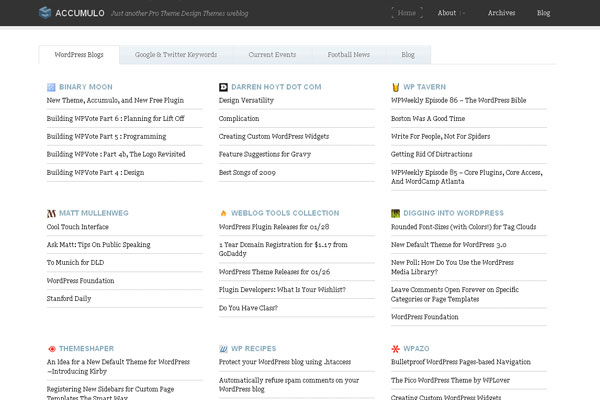
Task: Open 'Building WPVote Part 6 : Planning for Lift Off'
Action: pos(116,119)
